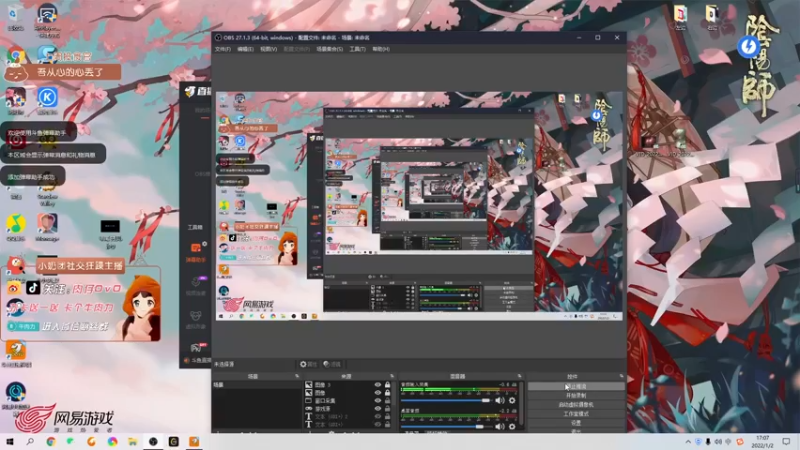Open the colorful wheel taskbar app

pos(112,442)
